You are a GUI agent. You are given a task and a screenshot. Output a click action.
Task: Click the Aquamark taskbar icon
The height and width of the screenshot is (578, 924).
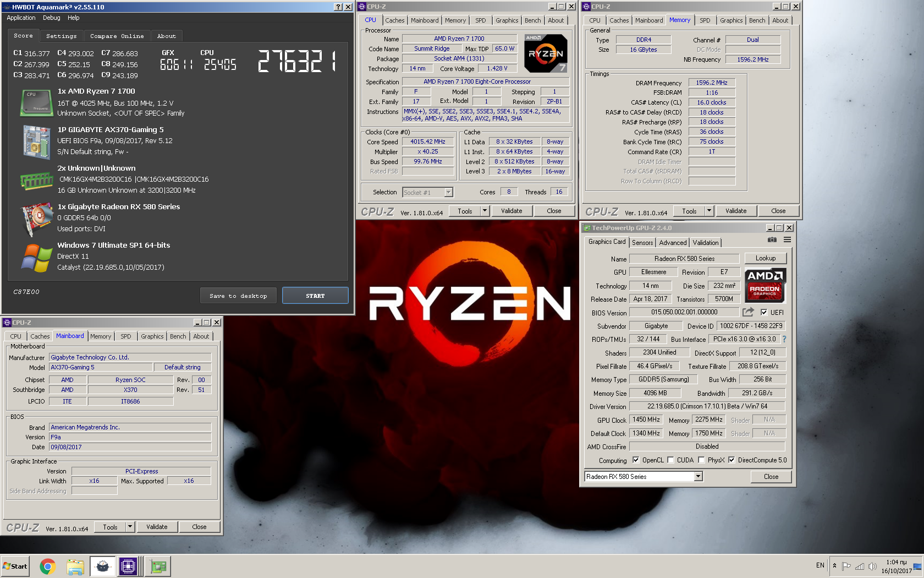102,566
